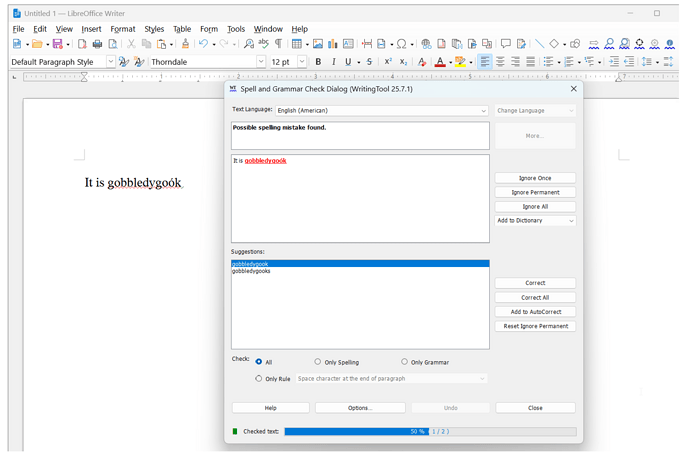Open the Insert menu
The image size is (690, 467).
coord(91,29)
